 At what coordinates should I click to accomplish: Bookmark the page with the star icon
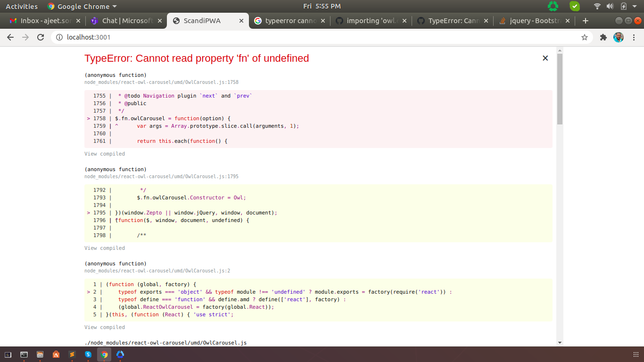585,36
